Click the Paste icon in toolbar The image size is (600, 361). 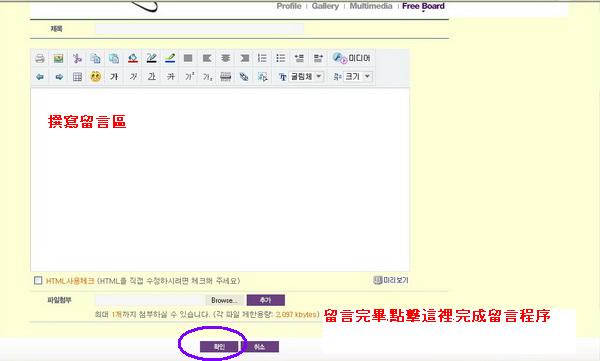114,58
